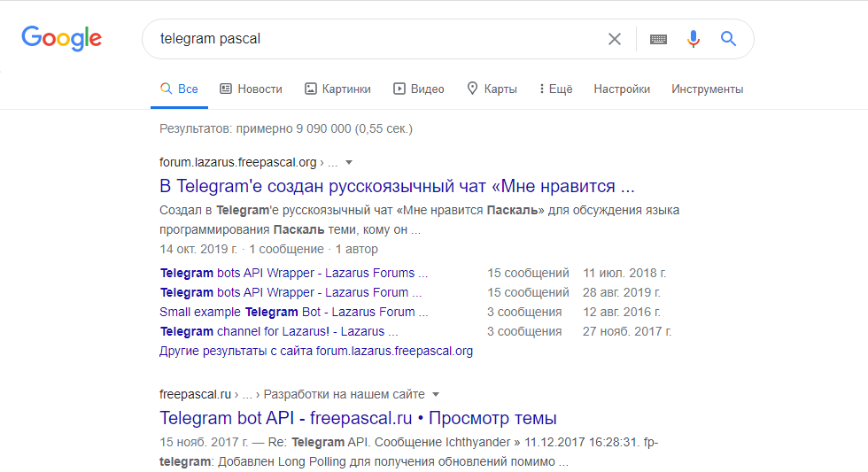Click 'Результатов: примерно 9 090 000' text
Viewport: 868px width, 472px height.
255,129
